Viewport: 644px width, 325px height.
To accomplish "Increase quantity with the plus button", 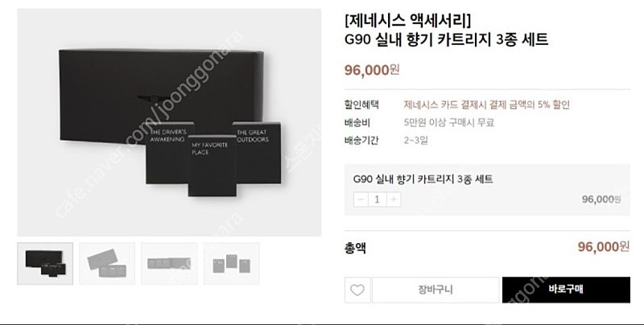I will tap(393, 200).
